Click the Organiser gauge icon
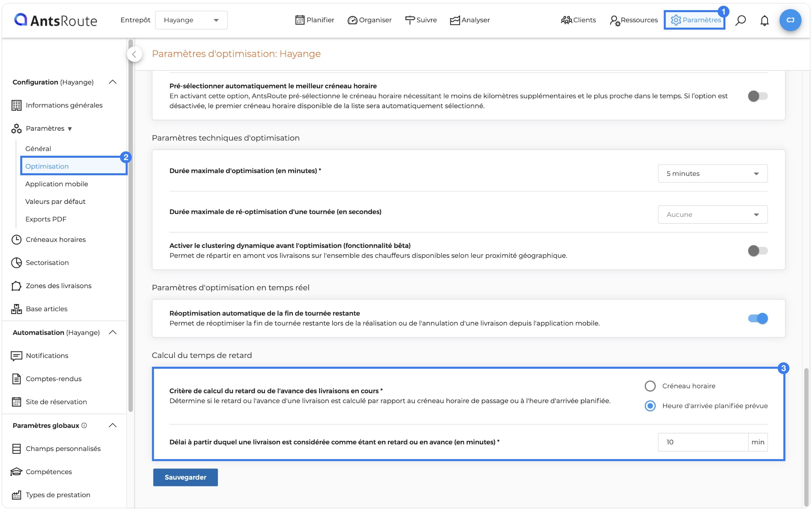The image size is (812, 511). [352, 20]
